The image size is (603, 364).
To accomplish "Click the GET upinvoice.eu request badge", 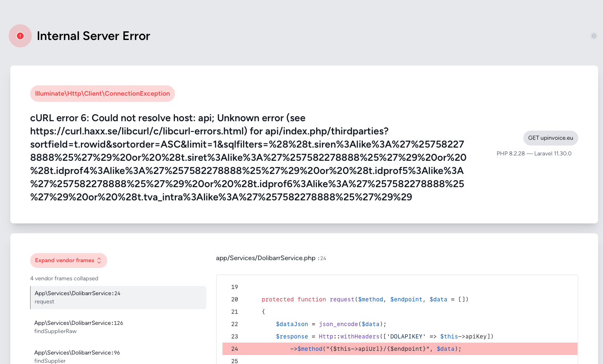I will tap(551, 138).
